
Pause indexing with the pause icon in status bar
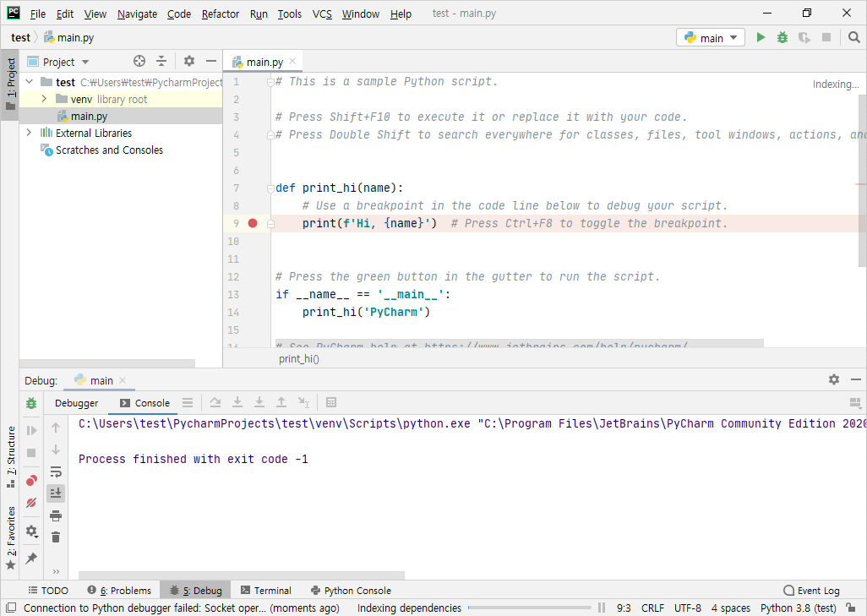[x=602, y=608]
